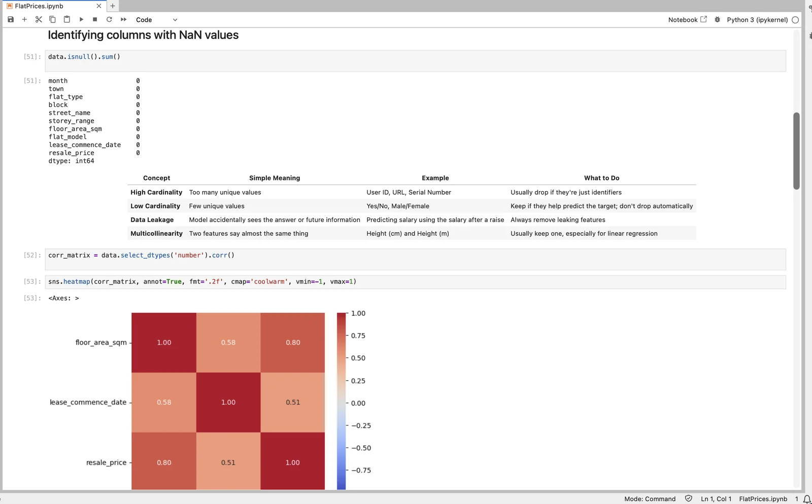This screenshot has height=504, width=812.
Task: Click the What to Do column header
Action: (x=601, y=178)
